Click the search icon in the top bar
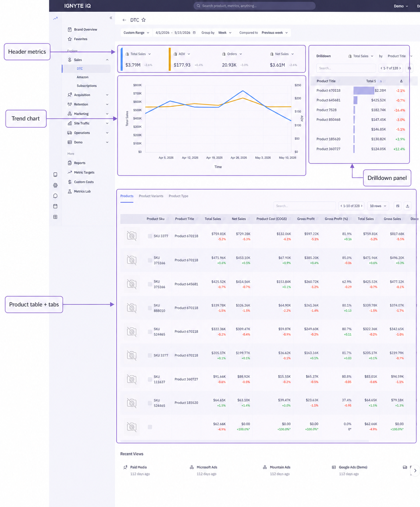This screenshot has height=507, width=420. click(198, 6)
